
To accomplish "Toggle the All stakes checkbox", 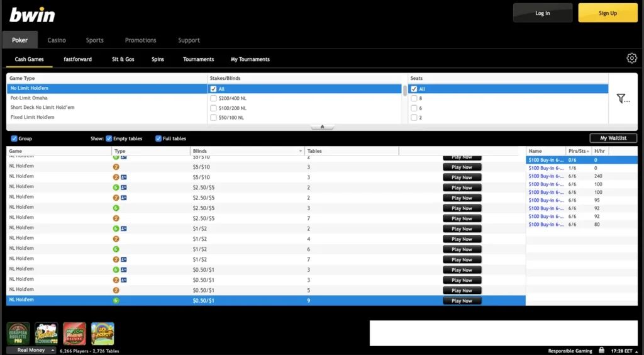I will click(x=213, y=89).
